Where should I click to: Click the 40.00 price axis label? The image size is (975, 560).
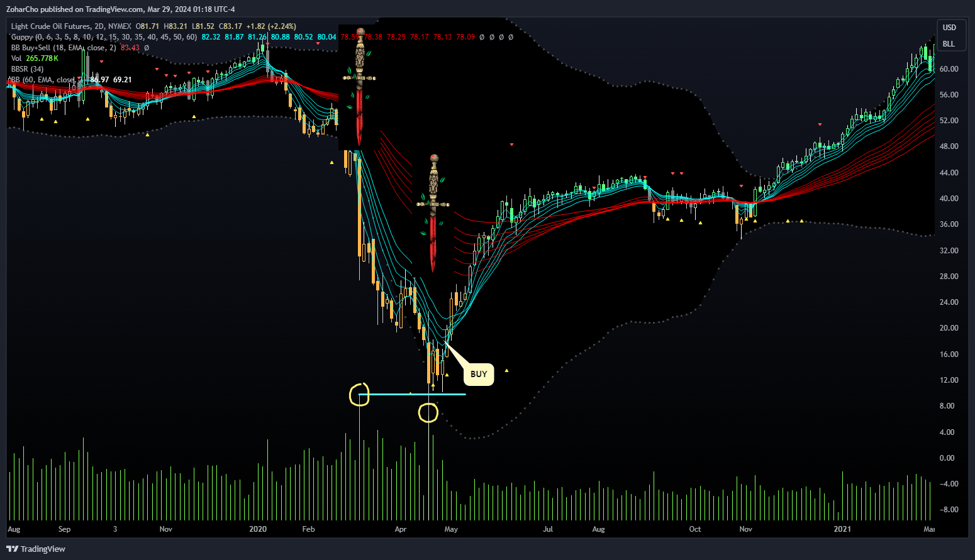[x=949, y=199]
